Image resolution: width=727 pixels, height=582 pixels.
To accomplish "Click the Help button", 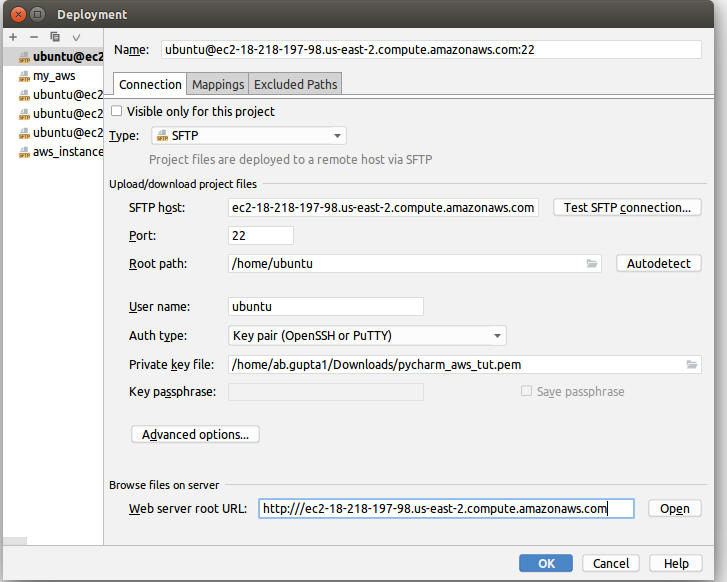I will pos(676,563).
